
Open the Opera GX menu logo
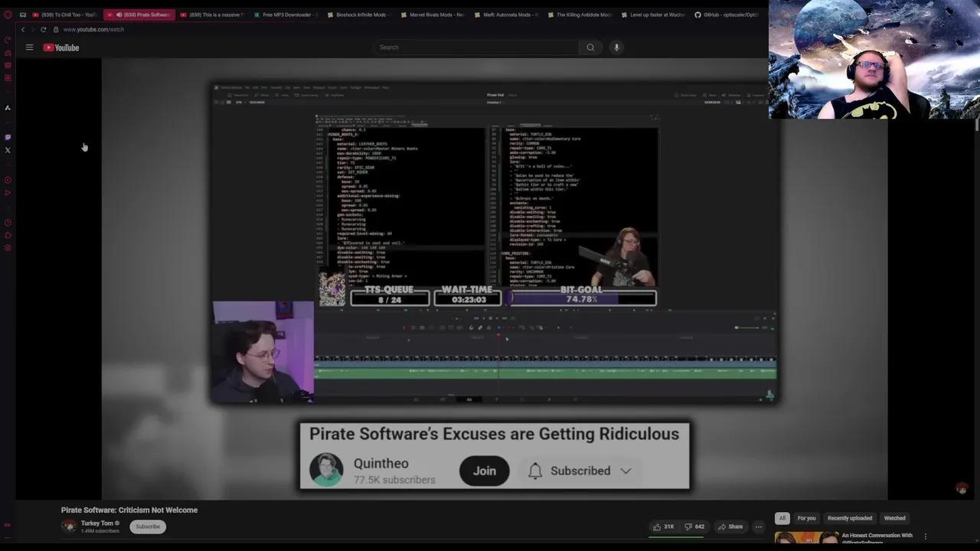[x=8, y=15]
